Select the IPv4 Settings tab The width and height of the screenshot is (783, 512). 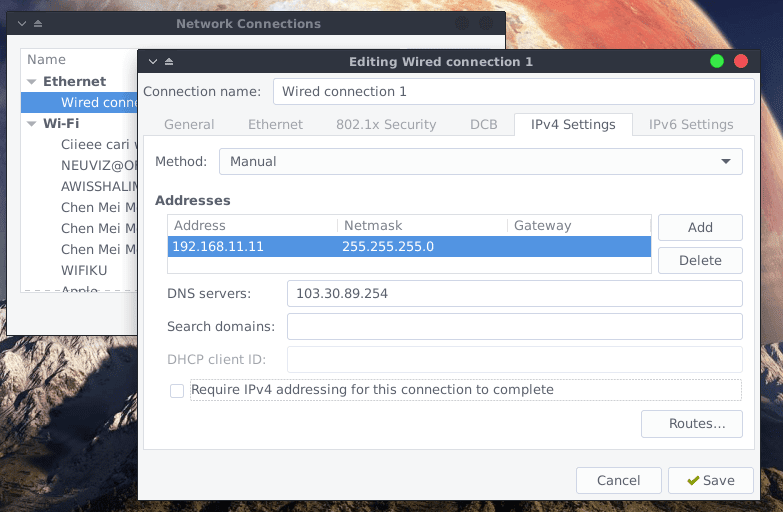(573, 124)
